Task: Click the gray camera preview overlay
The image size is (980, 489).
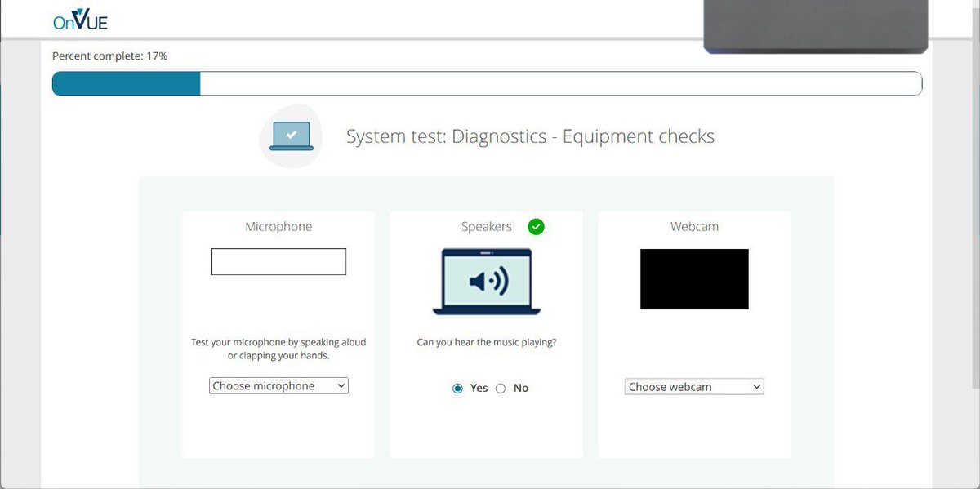Action: click(x=816, y=26)
